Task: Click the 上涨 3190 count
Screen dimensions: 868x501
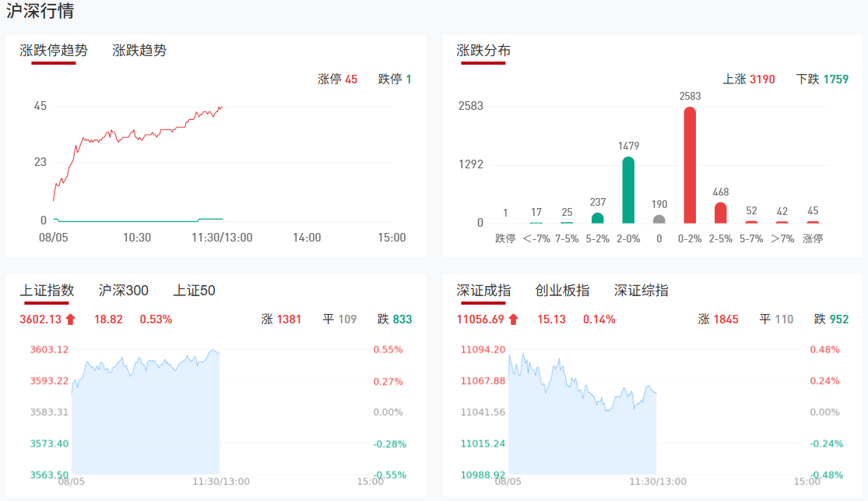Action: [749, 79]
